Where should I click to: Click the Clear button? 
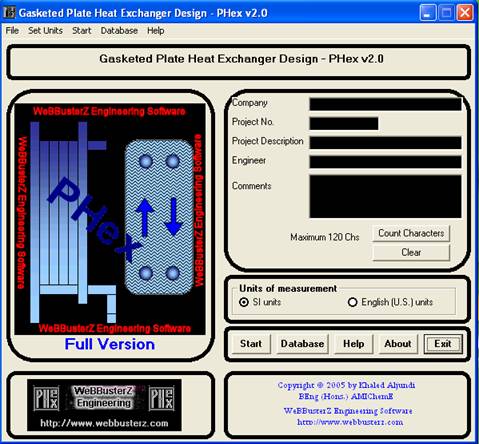click(x=411, y=252)
